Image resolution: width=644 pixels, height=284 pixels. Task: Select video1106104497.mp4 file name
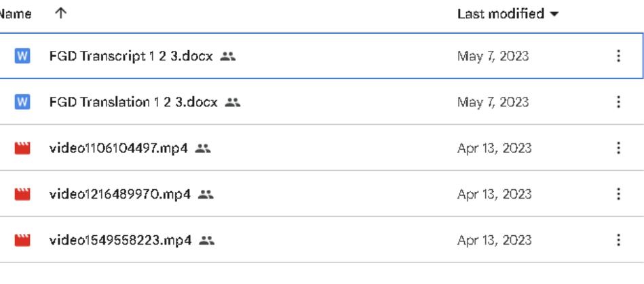pyautogui.click(x=118, y=148)
